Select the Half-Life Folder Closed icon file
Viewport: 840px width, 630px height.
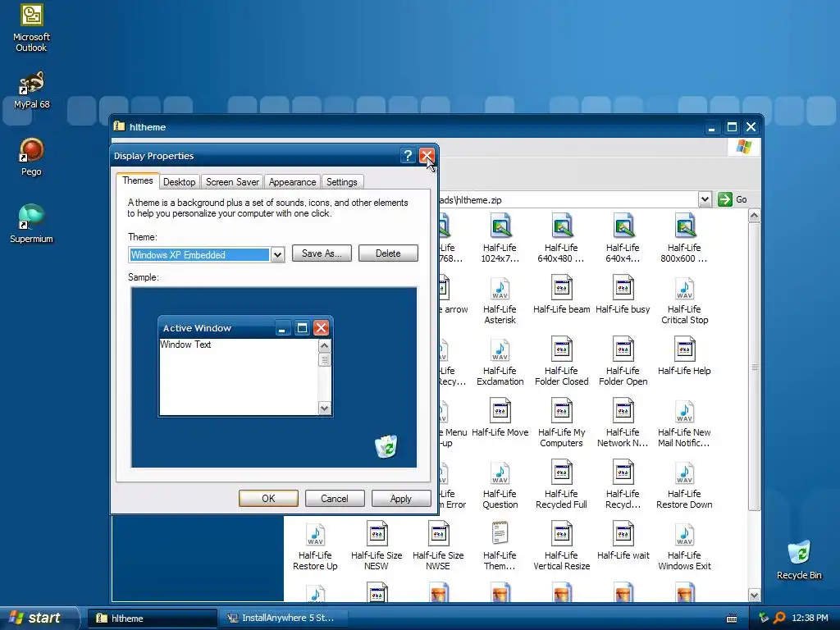pos(561,362)
